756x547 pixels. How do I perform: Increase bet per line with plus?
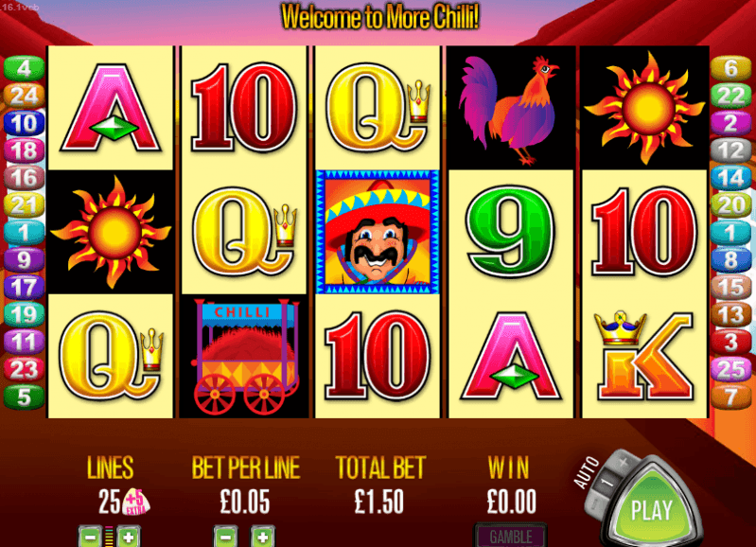[263, 537]
